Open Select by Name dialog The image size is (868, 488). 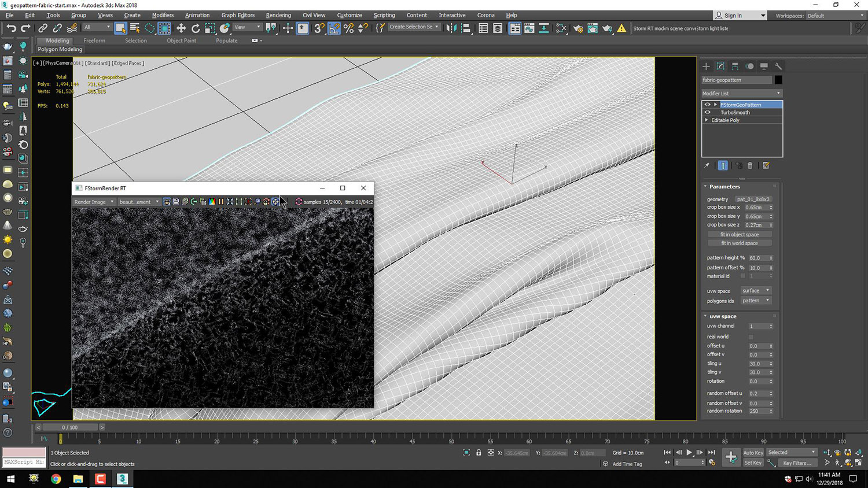click(135, 28)
